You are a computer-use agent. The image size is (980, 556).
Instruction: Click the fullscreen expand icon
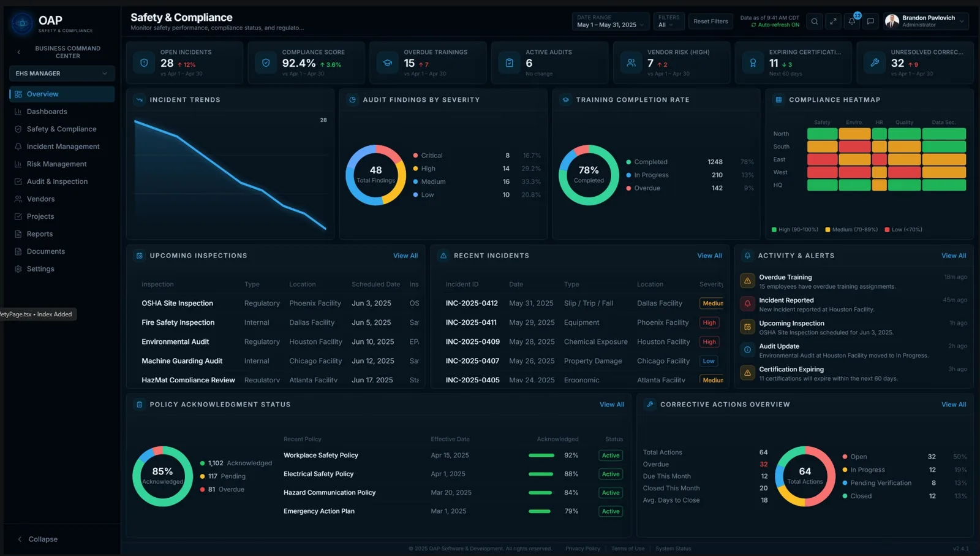pyautogui.click(x=833, y=21)
